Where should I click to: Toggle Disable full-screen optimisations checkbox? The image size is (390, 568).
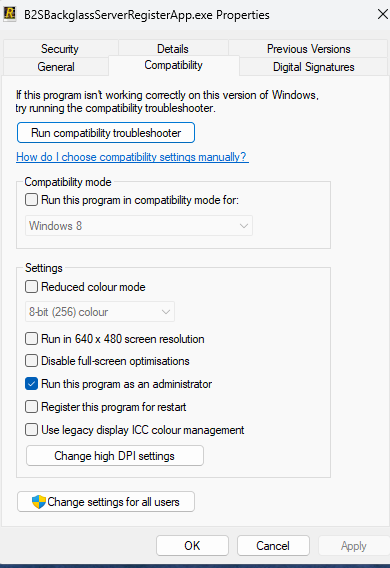[x=32, y=361]
